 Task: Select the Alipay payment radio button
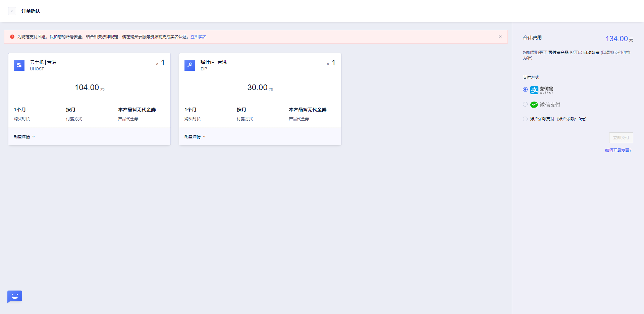click(525, 89)
